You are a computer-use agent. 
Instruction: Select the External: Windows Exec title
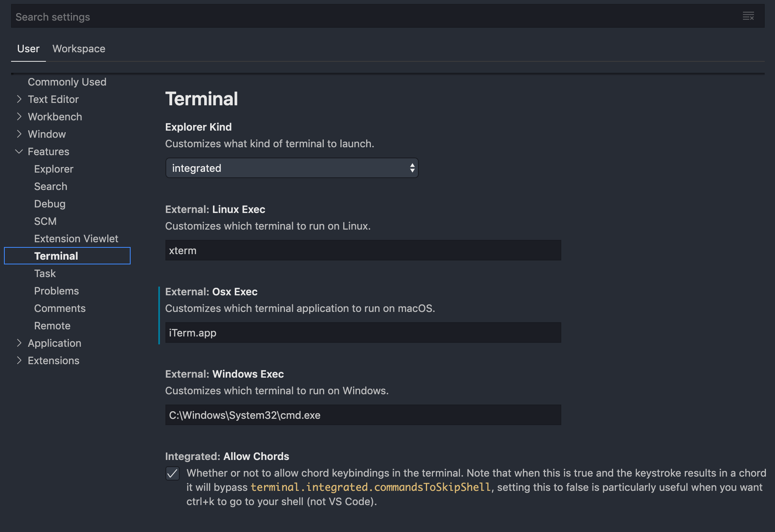224,374
